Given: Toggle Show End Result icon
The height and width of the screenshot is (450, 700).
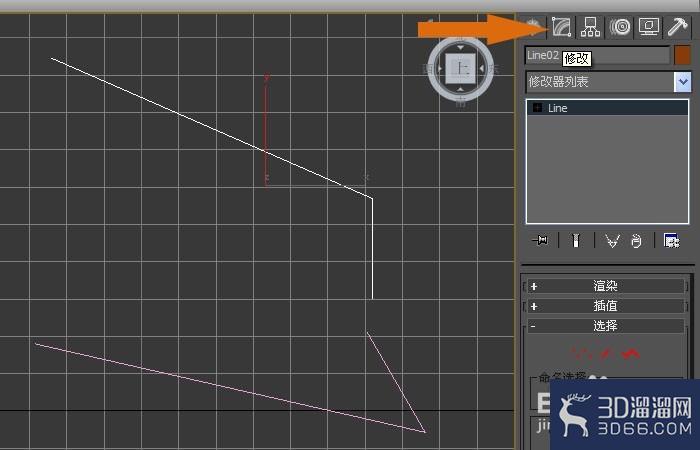Looking at the screenshot, I should coord(576,241).
